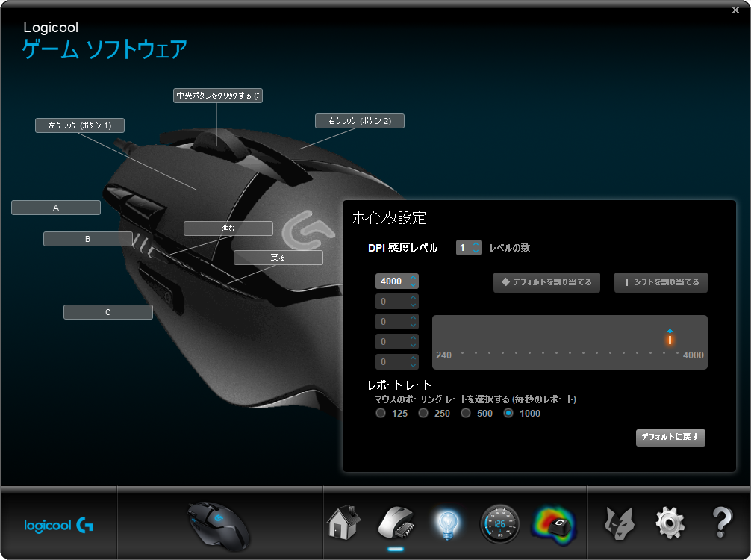Click the 進む forward button label
Screen dimensions: 751x560
click(228, 228)
